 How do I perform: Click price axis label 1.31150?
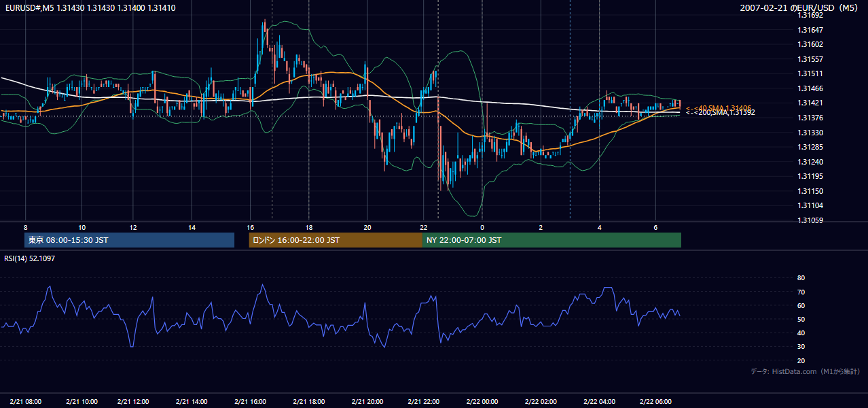point(810,191)
